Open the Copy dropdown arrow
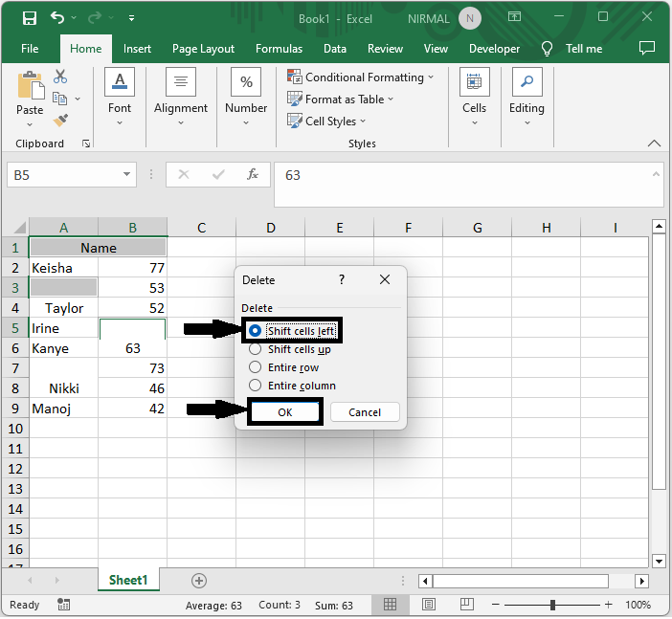Image resolution: width=672 pixels, height=619 pixels. pyautogui.click(x=78, y=99)
